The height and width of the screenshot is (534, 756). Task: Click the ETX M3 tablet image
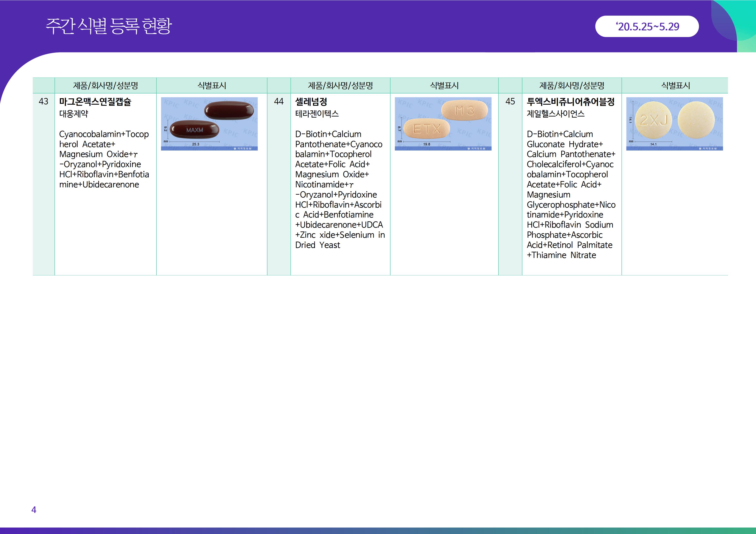pos(443,124)
